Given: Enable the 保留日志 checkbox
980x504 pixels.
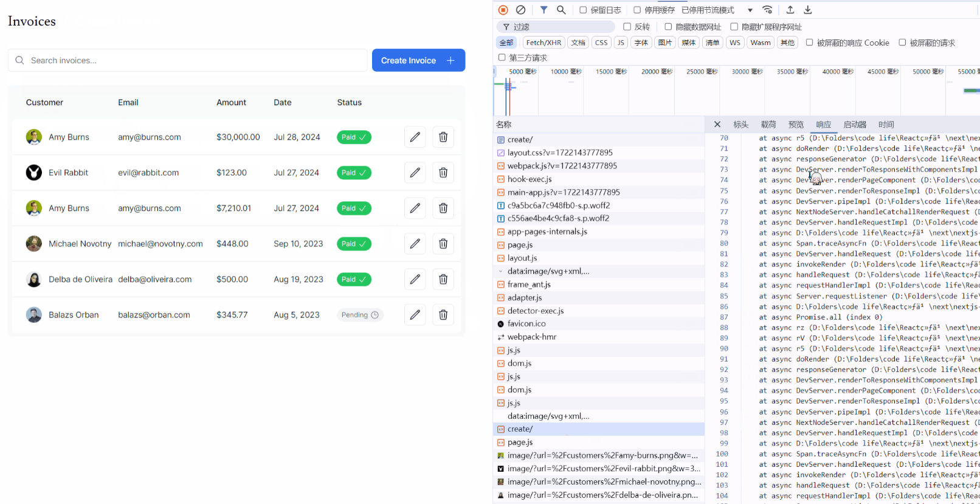Looking at the screenshot, I should [583, 10].
